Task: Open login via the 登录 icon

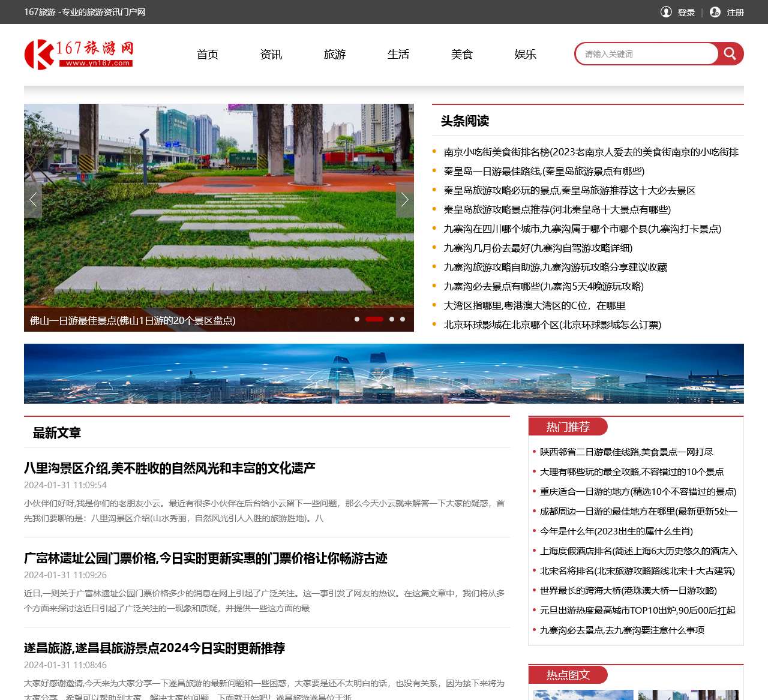Action: click(x=667, y=12)
